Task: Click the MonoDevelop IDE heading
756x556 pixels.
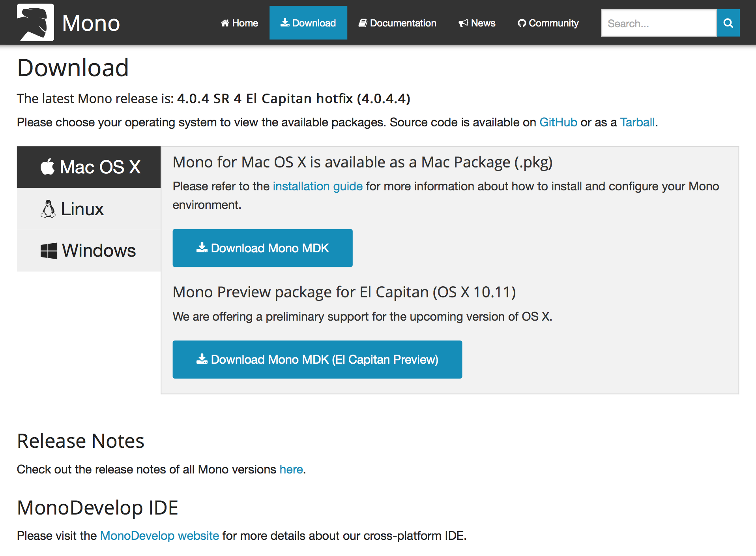Action: pyautogui.click(x=97, y=507)
